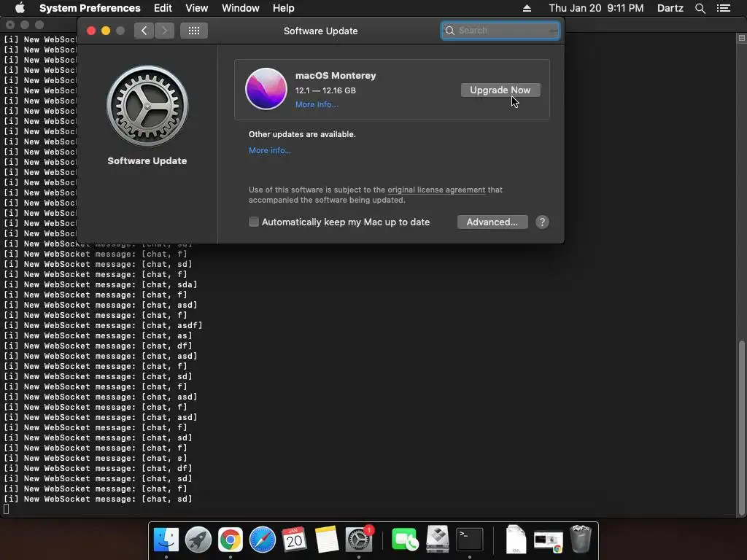
Task: Open the Edit menu
Action: tap(163, 8)
